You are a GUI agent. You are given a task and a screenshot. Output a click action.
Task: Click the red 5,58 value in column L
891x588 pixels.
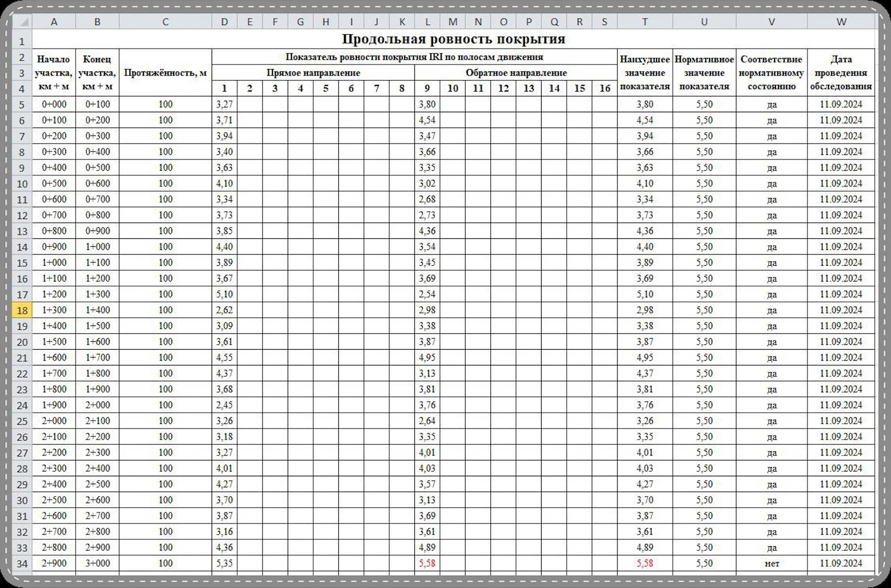[x=427, y=563]
